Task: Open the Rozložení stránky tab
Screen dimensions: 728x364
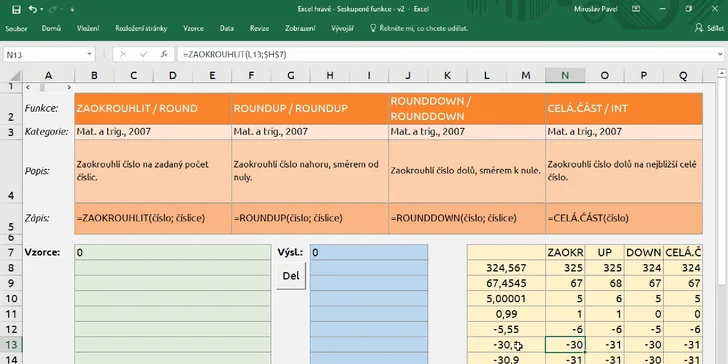Action: pyautogui.click(x=141, y=28)
